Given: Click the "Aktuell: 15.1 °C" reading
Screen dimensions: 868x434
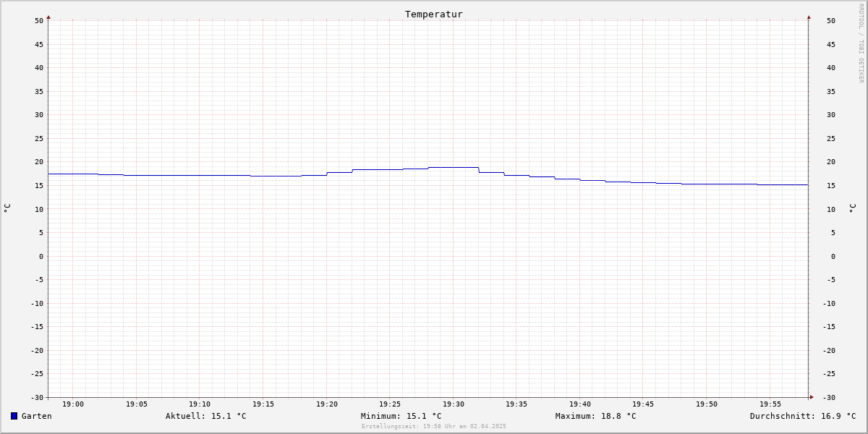Looking at the screenshot, I should (206, 416).
